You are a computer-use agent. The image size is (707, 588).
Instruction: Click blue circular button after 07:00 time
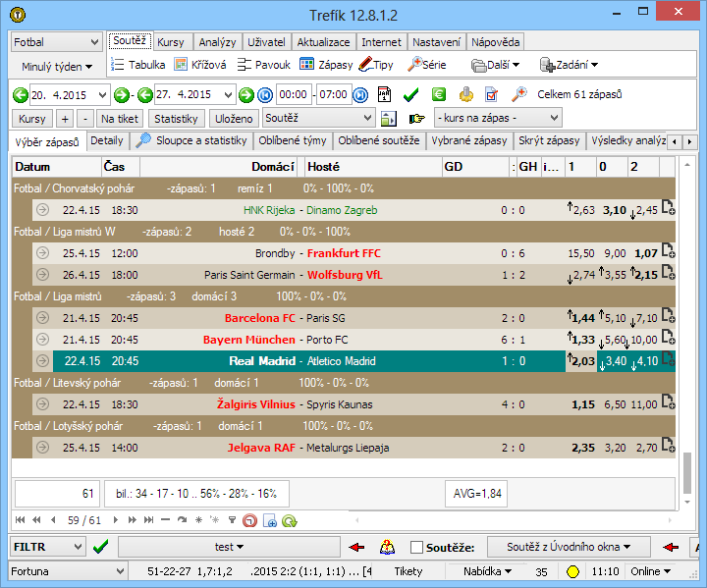coord(359,95)
